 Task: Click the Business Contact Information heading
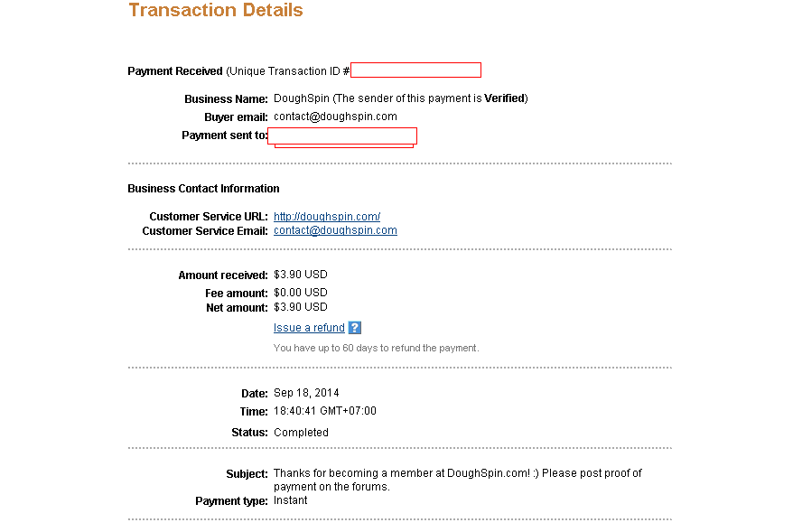(203, 189)
